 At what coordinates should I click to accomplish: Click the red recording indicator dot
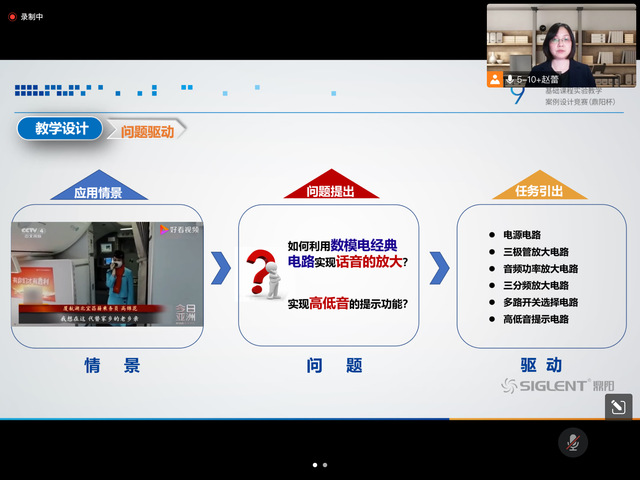pyautogui.click(x=12, y=17)
